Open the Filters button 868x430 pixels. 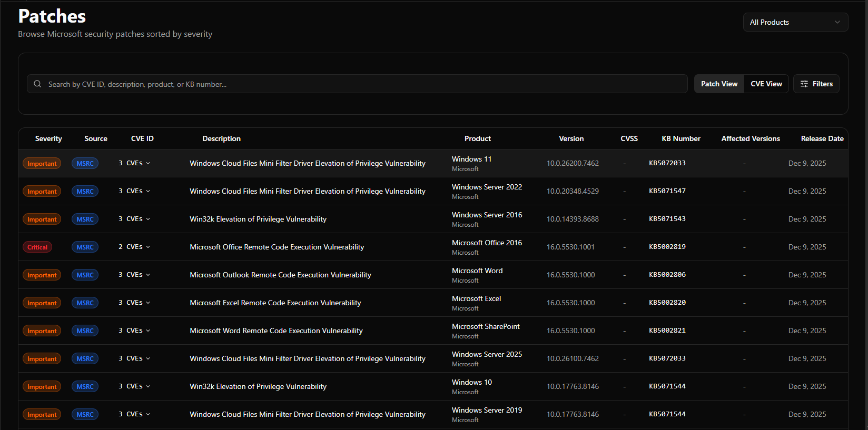[816, 84]
